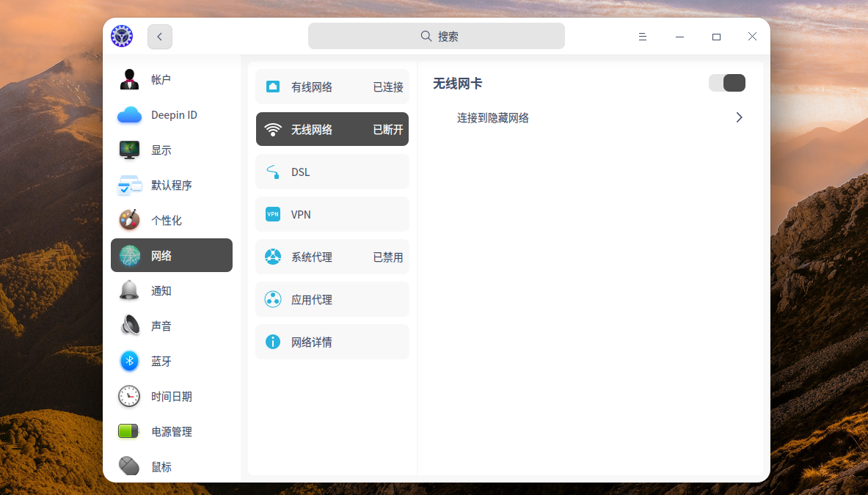Image resolution: width=868 pixels, height=495 pixels.
Task: Select 声音 text in sidebar
Action: [x=161, y=326]
